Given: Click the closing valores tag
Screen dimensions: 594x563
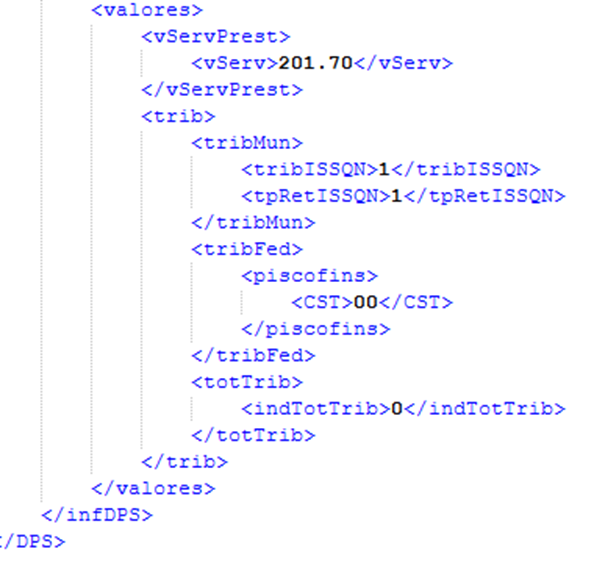Looking at the screenshot, I should 153,488.
